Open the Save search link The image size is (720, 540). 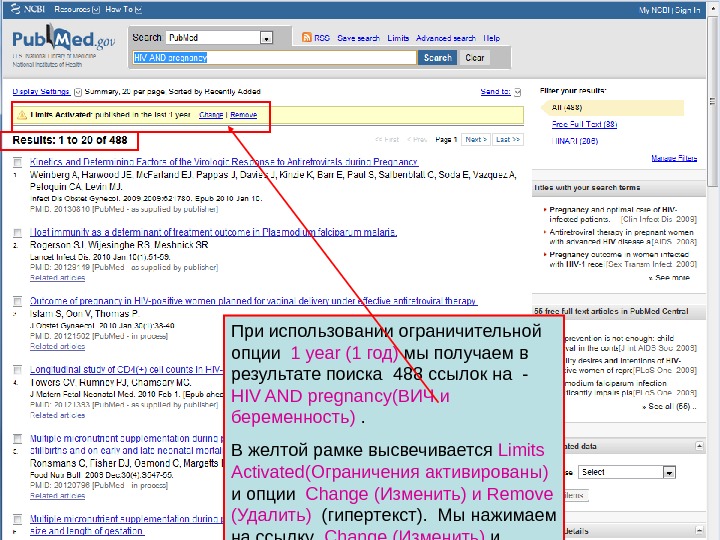(x=358, y=38)
